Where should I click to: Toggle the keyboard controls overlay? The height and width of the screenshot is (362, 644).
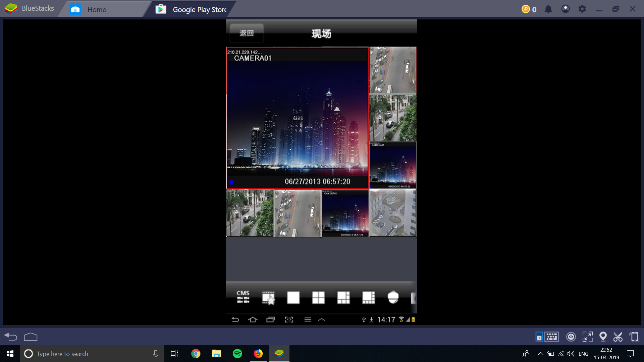pyautogui.click(x=552, y=337)
